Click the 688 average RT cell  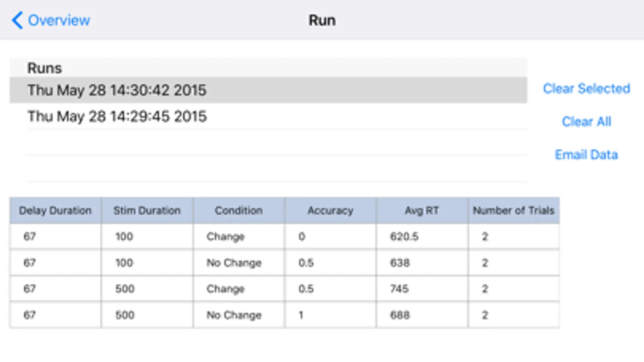tap(400, 315)
